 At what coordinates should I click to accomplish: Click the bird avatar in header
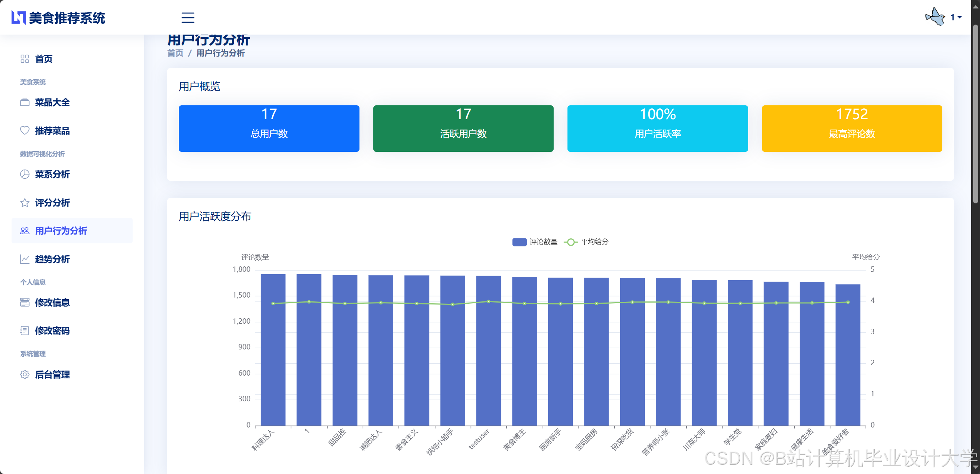935,17
